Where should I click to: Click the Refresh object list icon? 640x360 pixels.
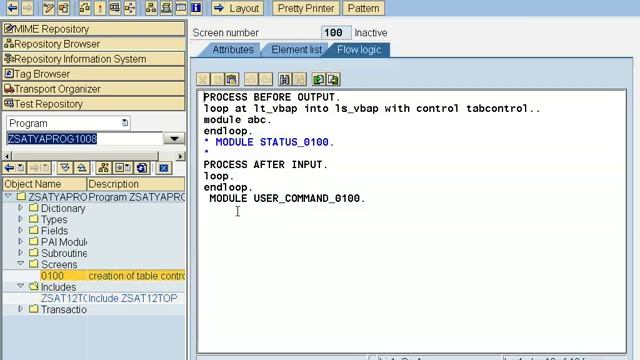[x=142, y=168]
